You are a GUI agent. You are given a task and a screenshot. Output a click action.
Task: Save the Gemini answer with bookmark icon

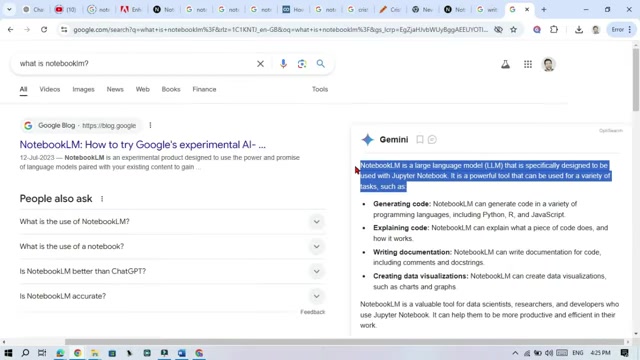(420, 140)
